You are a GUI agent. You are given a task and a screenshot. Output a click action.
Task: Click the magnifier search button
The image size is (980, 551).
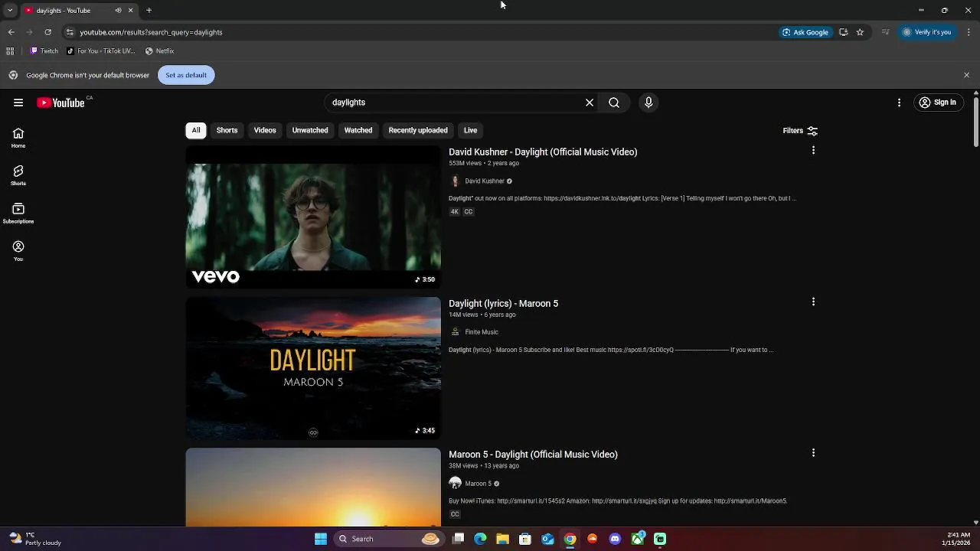pos(614,103)
